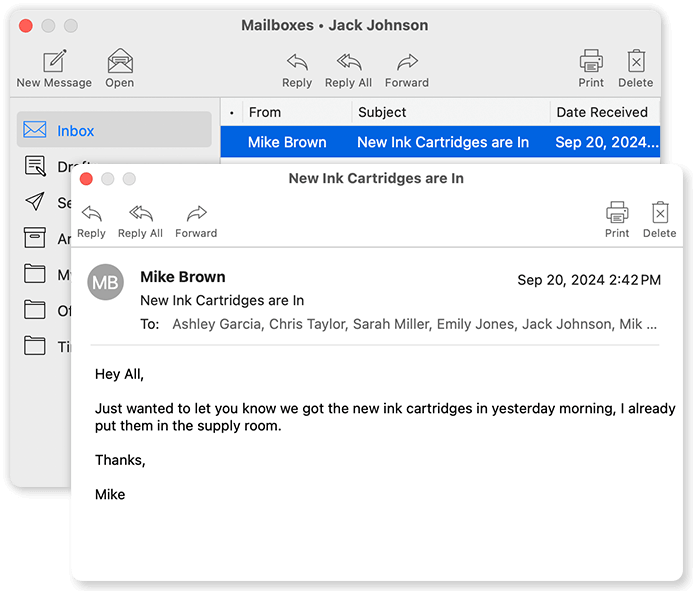This screenshot has width=693, height=591.
Task: Click Delete in the Mailboxes window toolbar
Action: click(636, 69)
